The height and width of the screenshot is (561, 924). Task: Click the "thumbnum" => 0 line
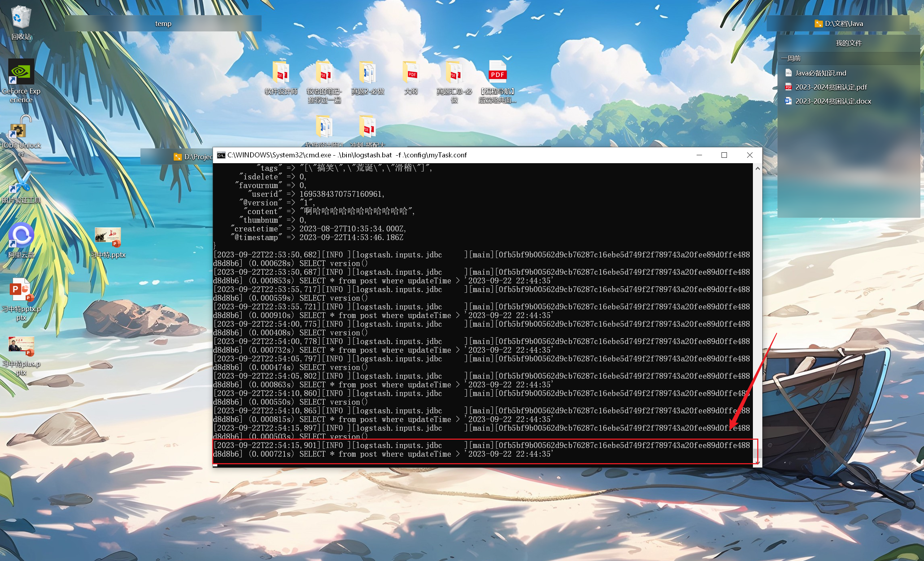pos(273,220)
